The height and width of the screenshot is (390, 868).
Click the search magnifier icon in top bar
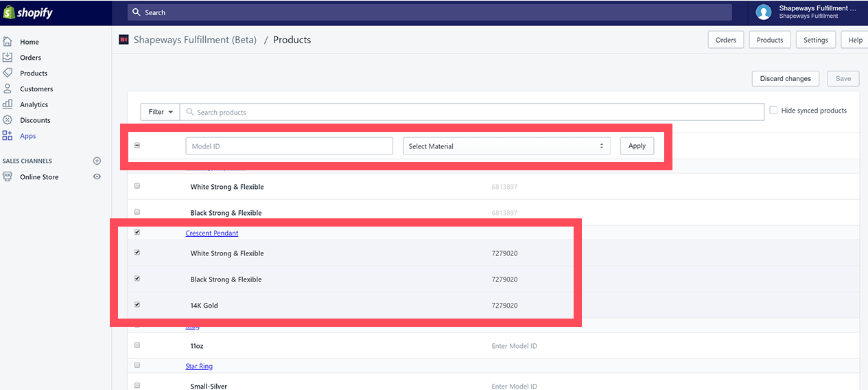(137, 12)
